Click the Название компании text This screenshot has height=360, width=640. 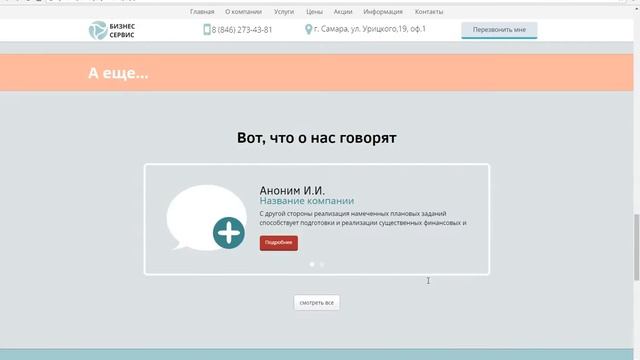coord(307,201)
